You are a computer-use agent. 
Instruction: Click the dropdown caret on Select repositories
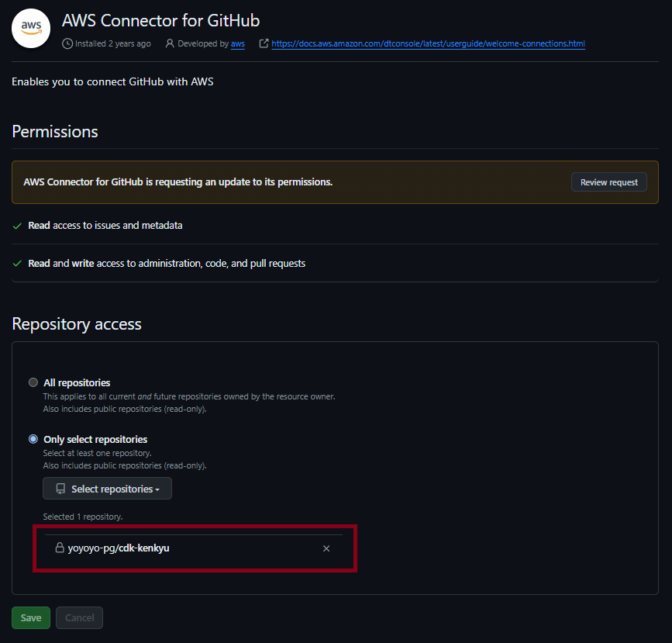[x=159, y=489]
